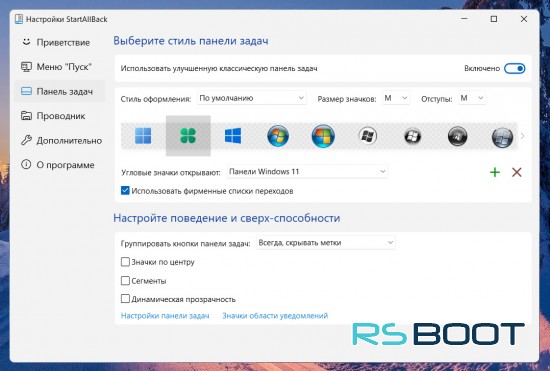Click the wrench icon beside Дополнительно
This screenshot has width=550, height=371.
(26, 140)
